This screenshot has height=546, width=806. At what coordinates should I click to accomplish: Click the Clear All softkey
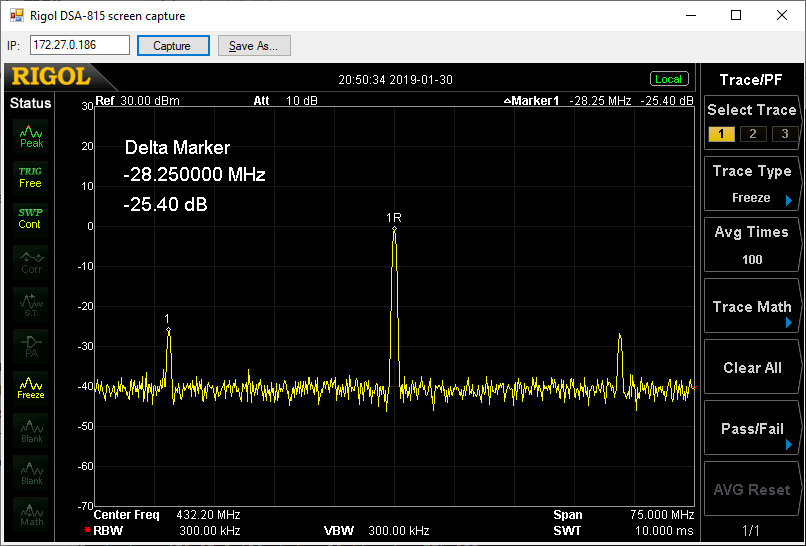[752, 368]
